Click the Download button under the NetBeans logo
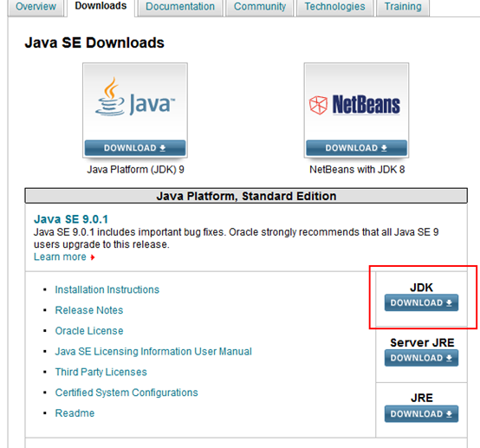Viewport: 480px width, 448px height. (356, 148)
